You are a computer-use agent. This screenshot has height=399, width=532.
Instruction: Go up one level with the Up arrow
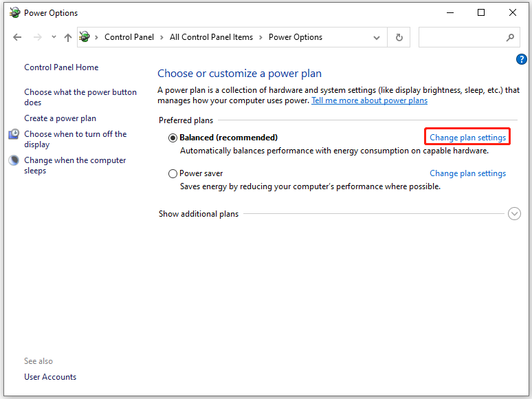click(68, 37)
